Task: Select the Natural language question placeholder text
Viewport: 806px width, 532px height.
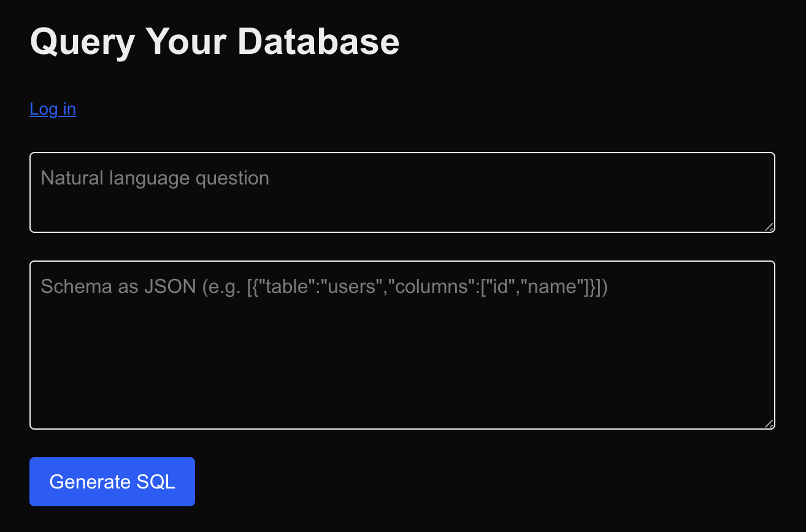Action: coord(155,178)
